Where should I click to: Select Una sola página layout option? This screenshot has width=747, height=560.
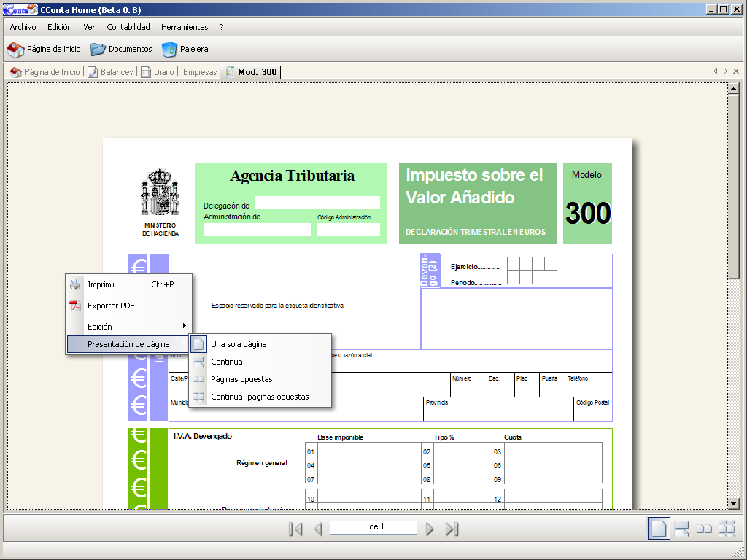click(260, 344)
